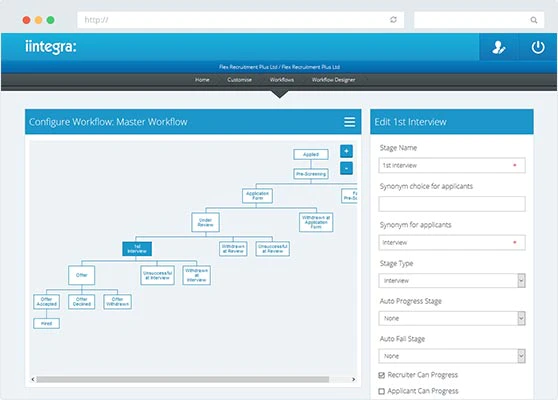Go to the Workflows menu item
The width and height of the screenshot is (558, 400).
pyautogui.click(x=282, y=80)
